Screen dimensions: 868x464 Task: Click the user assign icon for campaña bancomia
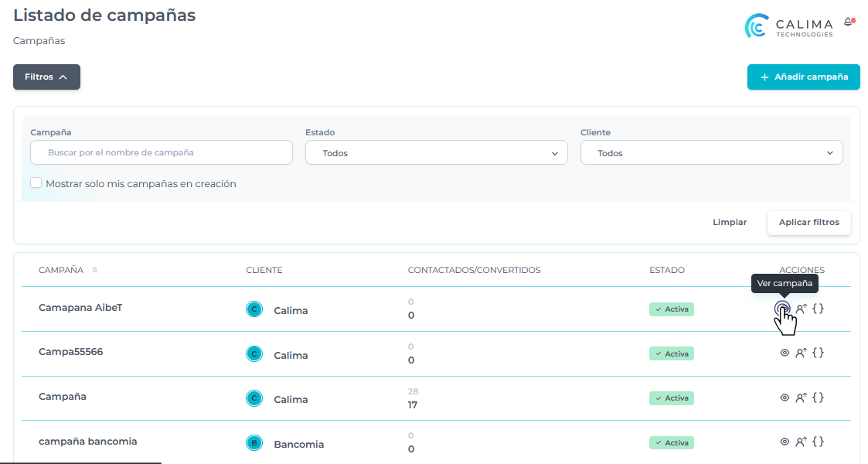802,442
